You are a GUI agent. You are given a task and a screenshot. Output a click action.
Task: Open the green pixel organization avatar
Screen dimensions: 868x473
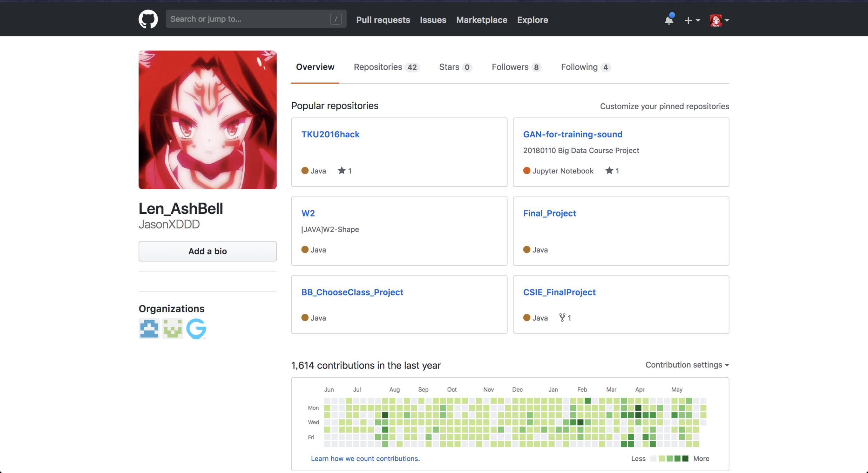pos(172,328)
